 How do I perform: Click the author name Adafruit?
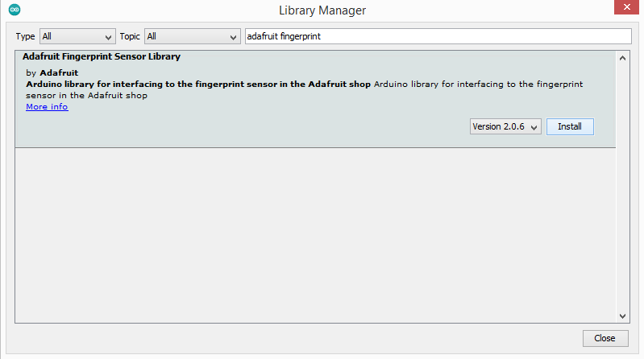(x=59, y=73)
